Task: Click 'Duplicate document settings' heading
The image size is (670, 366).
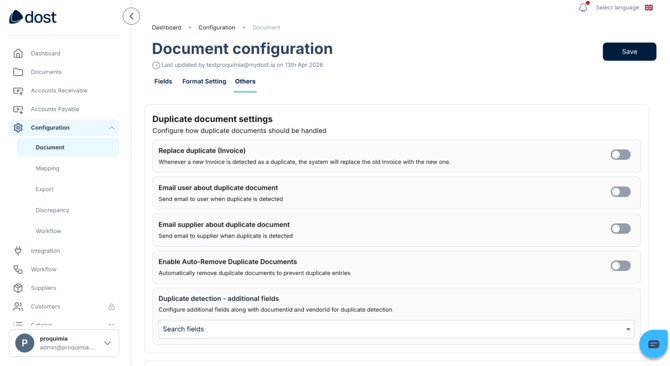Action: point(212,119)
